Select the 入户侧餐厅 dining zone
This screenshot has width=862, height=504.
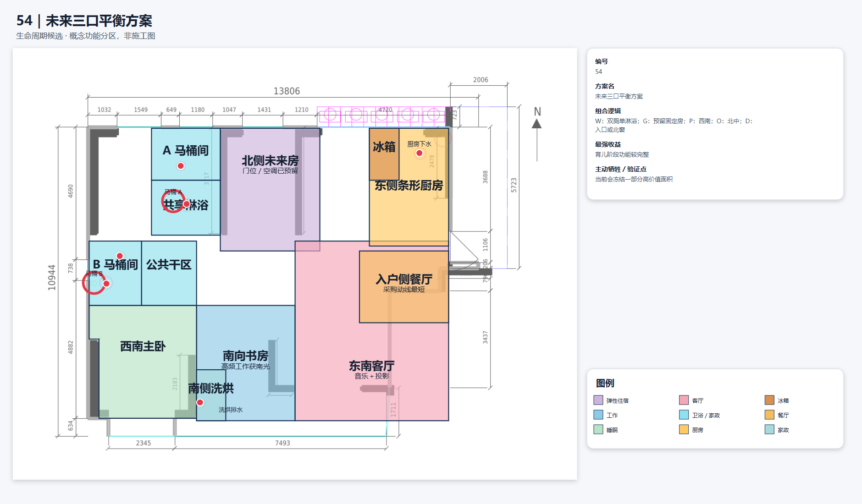click(404, 287)
